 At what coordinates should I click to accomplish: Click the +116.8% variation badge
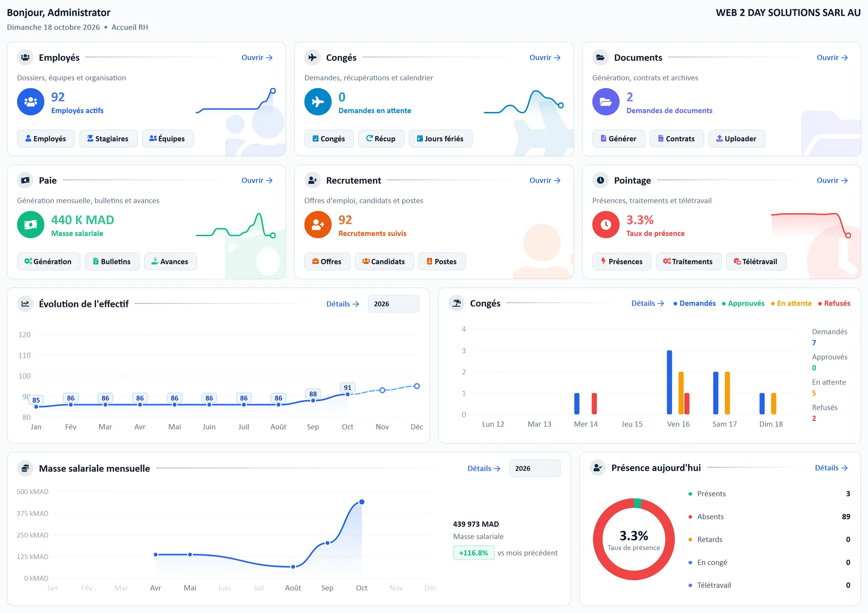473,553
